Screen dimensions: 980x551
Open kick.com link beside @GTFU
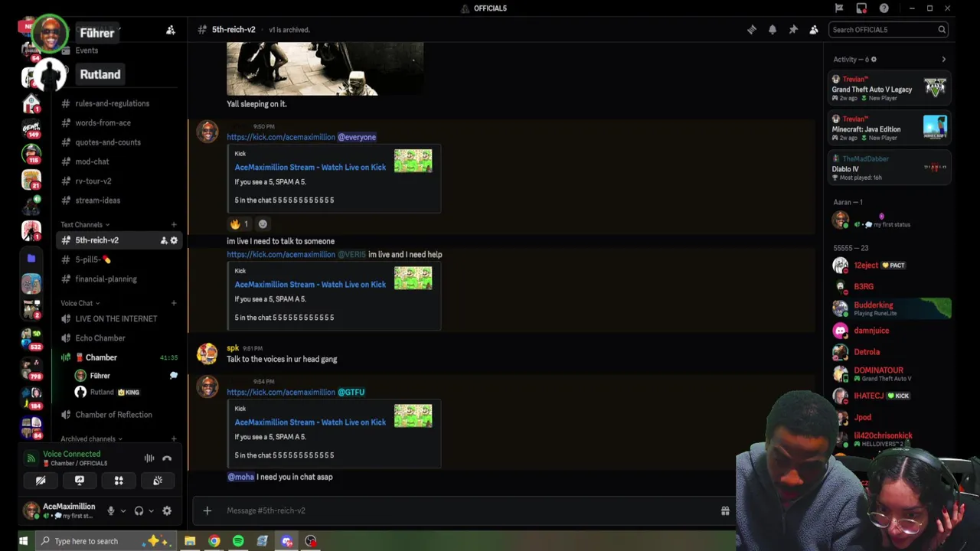[281, 392]
